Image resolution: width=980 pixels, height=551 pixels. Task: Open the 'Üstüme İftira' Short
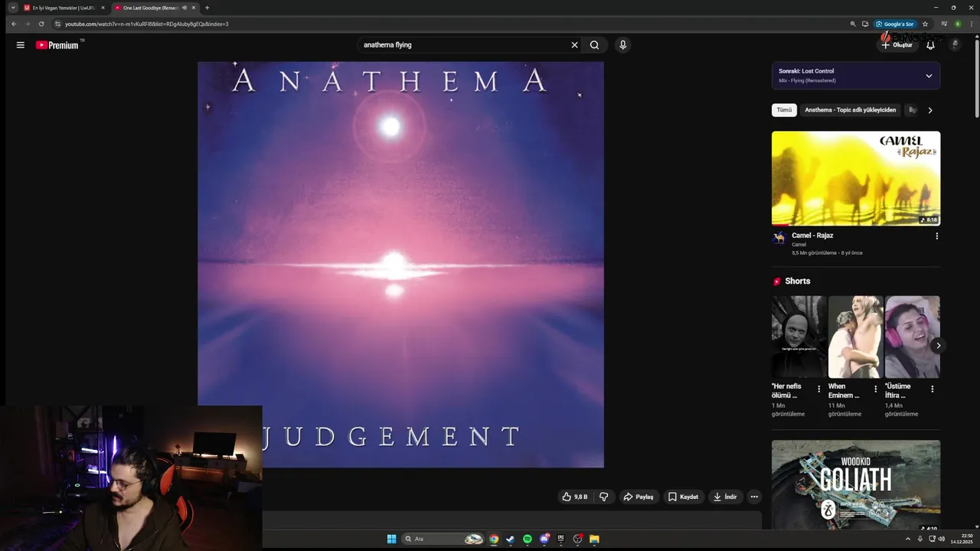[912, 337]
